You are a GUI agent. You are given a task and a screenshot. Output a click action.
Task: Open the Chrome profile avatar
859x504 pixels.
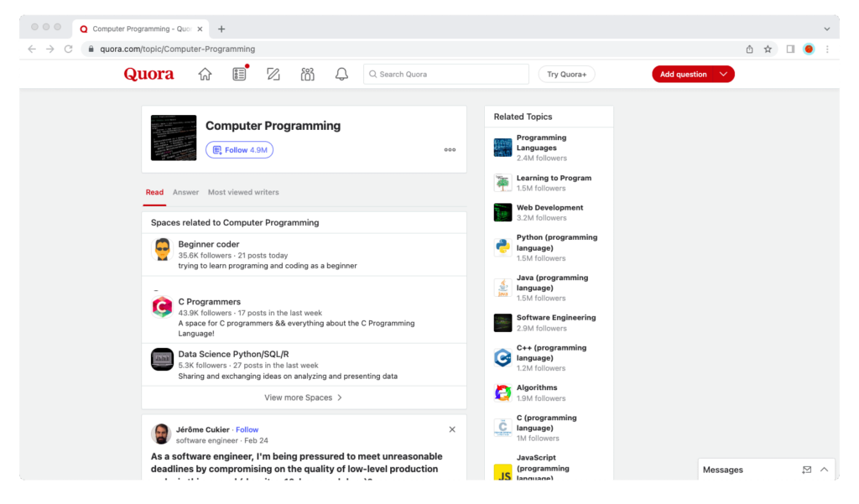(809, 49)
